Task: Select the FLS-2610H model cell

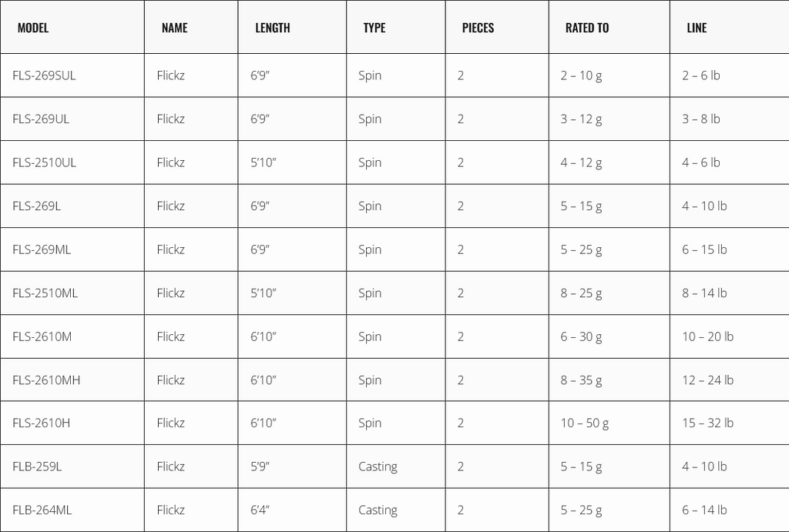Action: (42, 423)
